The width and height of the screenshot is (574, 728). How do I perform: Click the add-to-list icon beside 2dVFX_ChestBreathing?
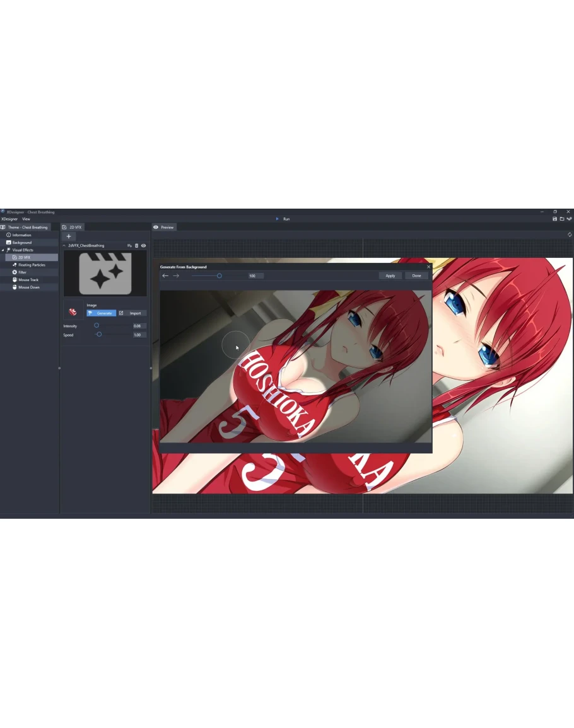click(x=129, y=246)
